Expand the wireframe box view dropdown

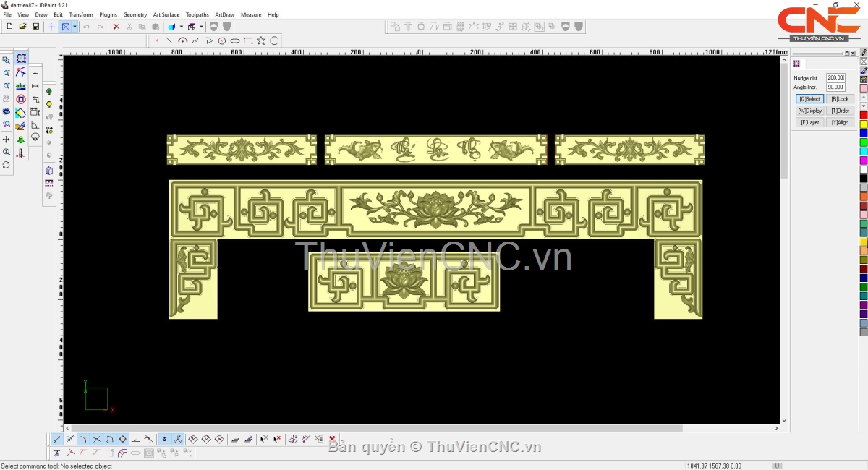pos(201,27)
